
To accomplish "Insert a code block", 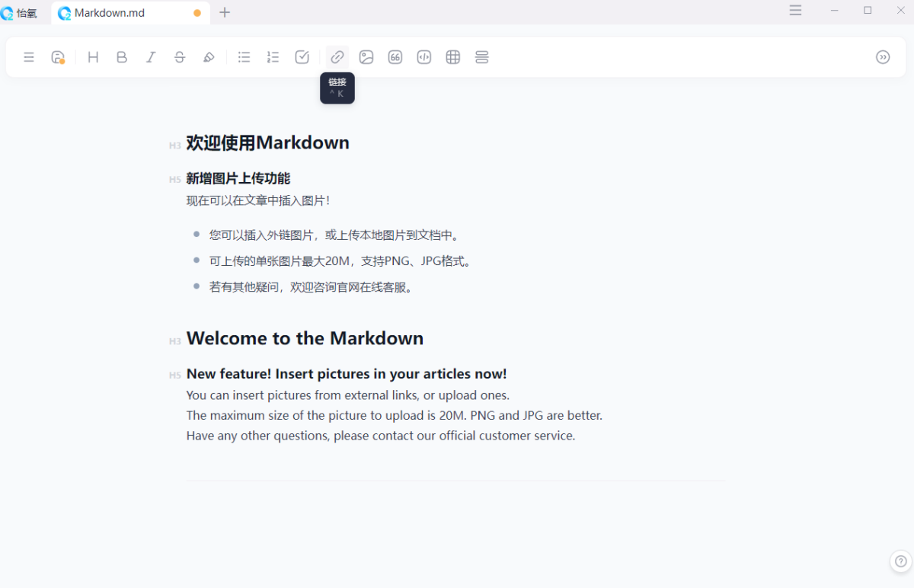I will coord(424,57).
